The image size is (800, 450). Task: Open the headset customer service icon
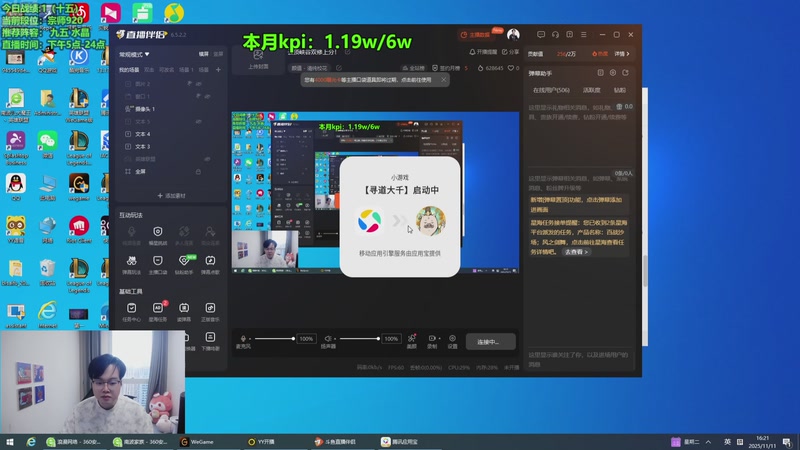555,35
